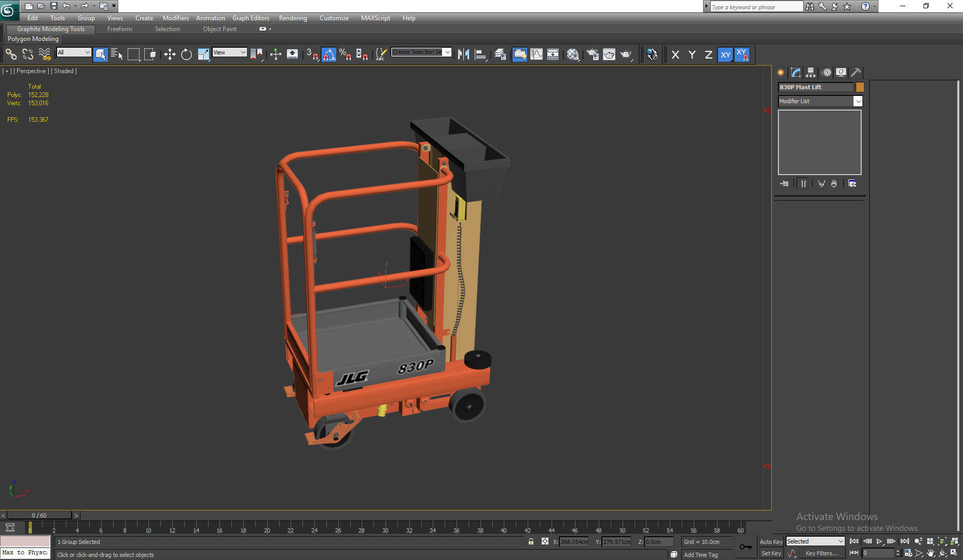Open the MAXScript menu
Viewport: 963px width, 560px height.
pos(375,18)
